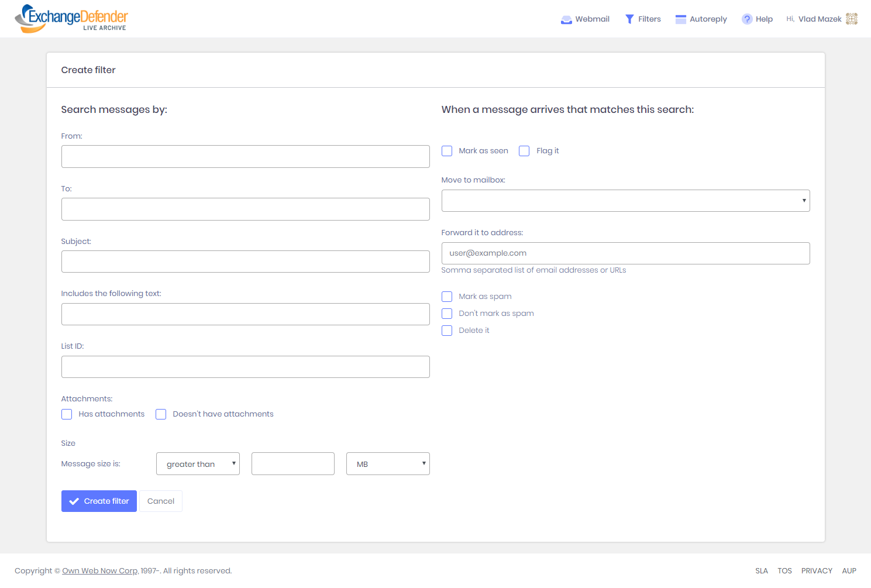
Task: Click the Filters funnel icon
Action: click(x=629, y=19)
